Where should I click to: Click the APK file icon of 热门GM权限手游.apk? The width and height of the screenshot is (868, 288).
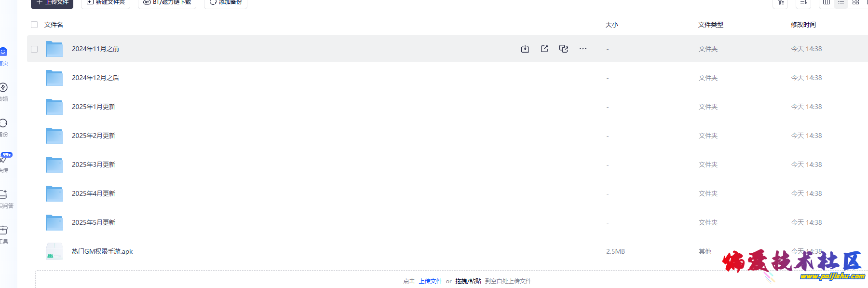click(54, 251)
